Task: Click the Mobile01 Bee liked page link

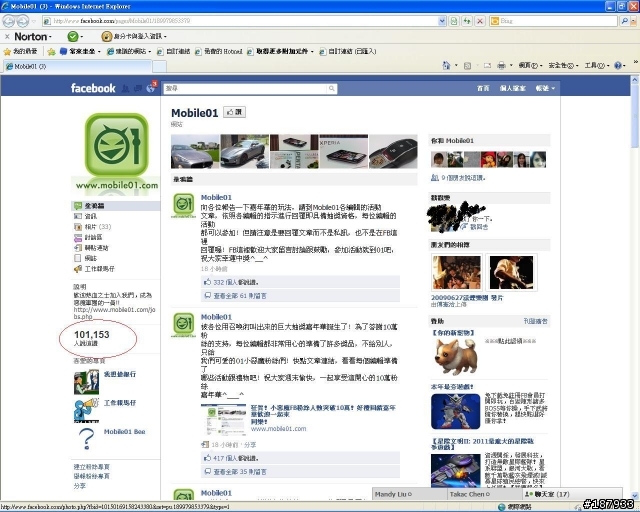Action: (124, 432)
